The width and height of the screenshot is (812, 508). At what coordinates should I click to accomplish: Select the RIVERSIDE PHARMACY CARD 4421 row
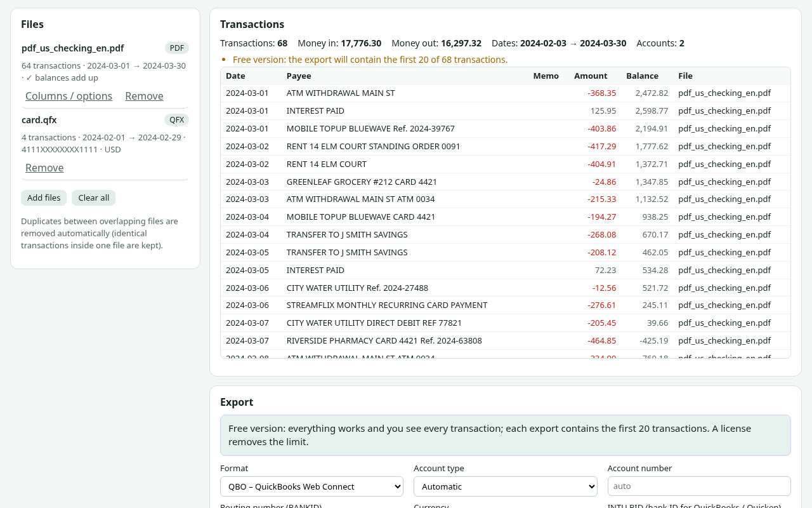[506, 341]
